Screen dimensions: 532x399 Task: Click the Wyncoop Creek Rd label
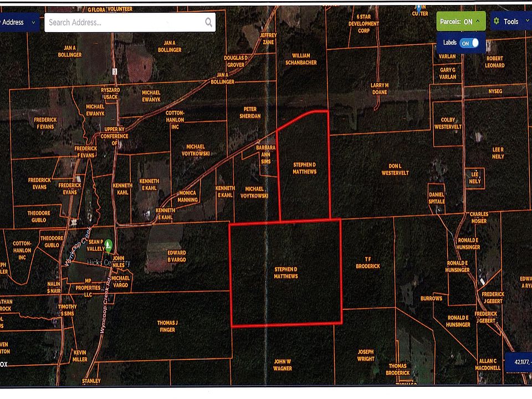point(106,306)
